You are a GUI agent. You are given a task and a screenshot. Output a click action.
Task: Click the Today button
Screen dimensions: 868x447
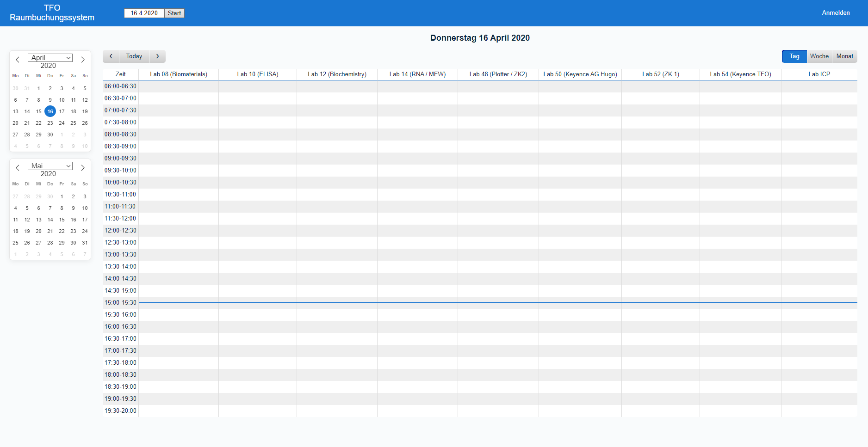[x=134, y=56]
